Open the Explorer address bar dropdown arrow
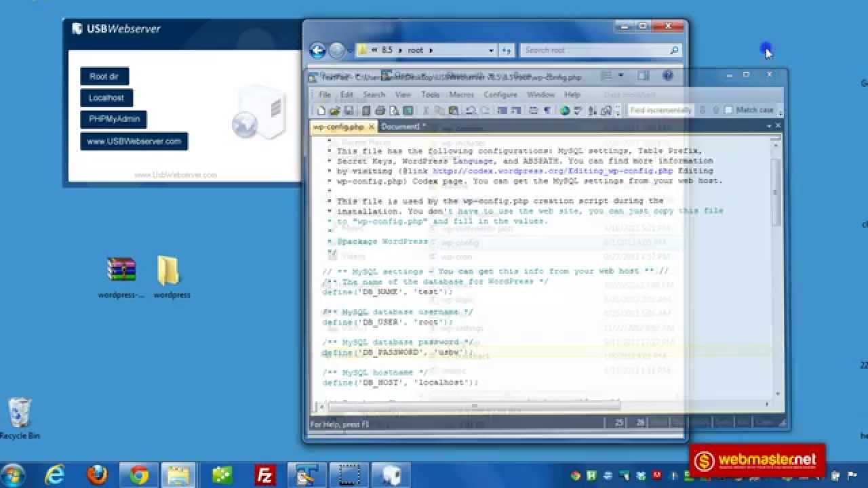 pos(492,50)
